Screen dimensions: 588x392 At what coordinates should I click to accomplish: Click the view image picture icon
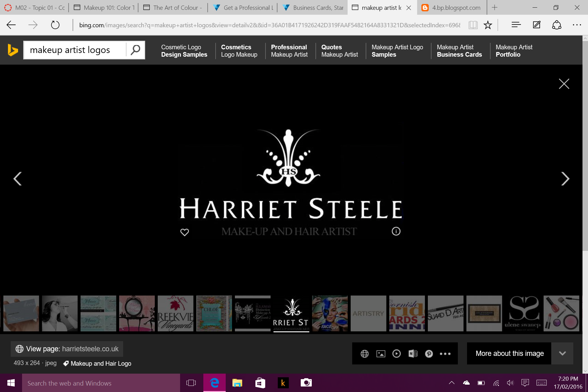pos(381,354)
